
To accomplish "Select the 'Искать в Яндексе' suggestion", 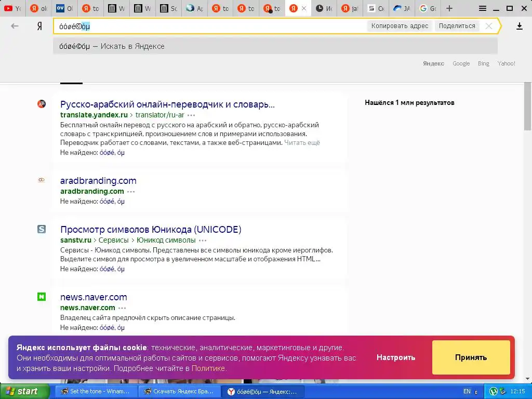I will coord(275,46).
